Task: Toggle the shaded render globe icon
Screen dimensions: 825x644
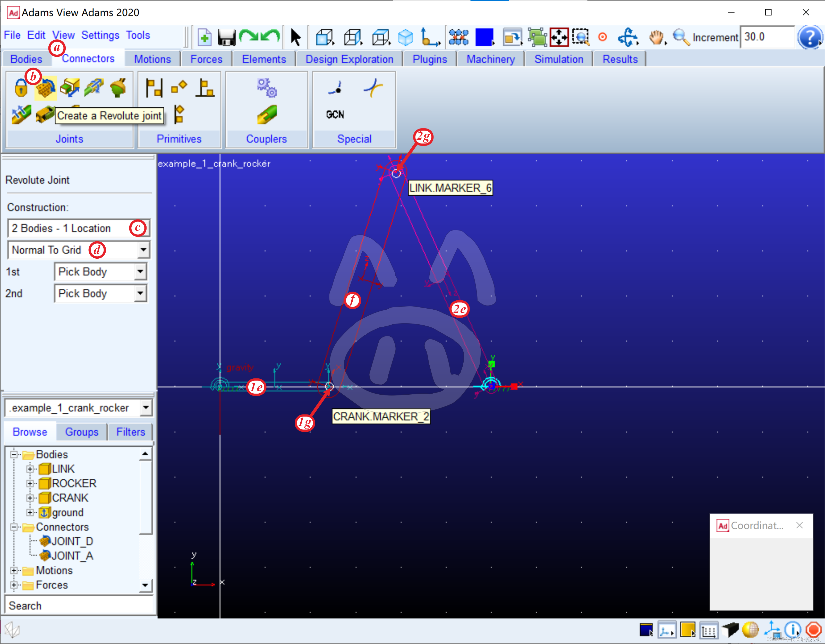Action: [750, 630]
